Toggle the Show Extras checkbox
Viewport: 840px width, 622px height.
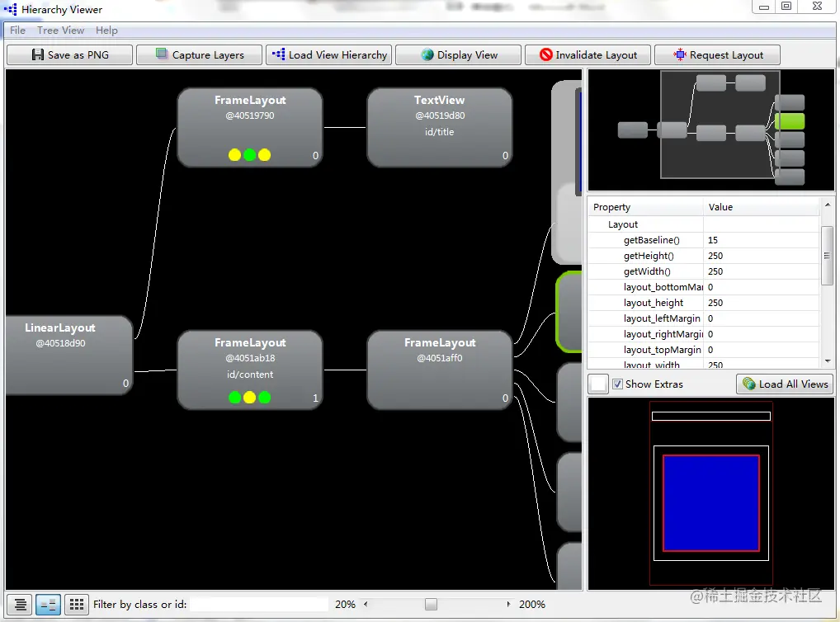(618, 384)
